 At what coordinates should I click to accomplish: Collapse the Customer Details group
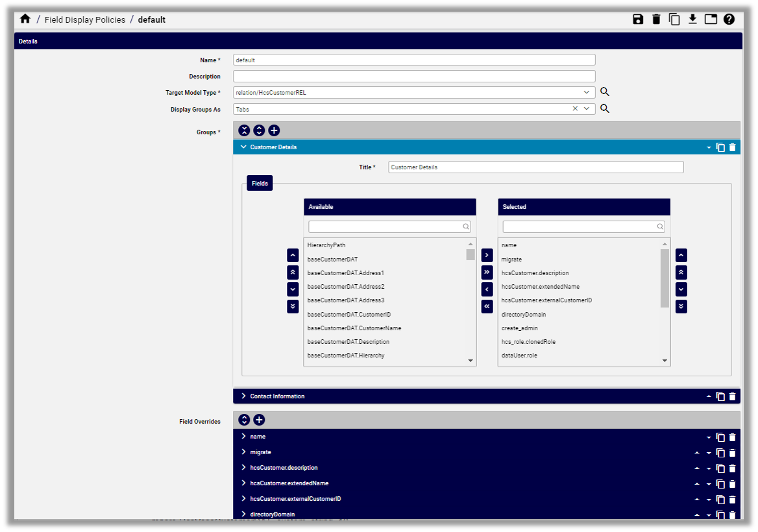243,147
